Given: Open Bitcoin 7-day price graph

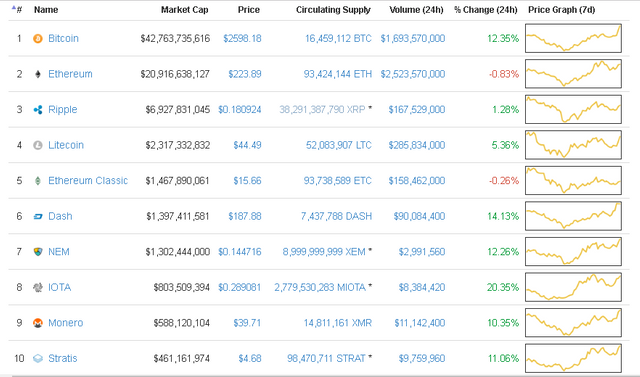Looking at the screenshot, I should pos(573,38).
